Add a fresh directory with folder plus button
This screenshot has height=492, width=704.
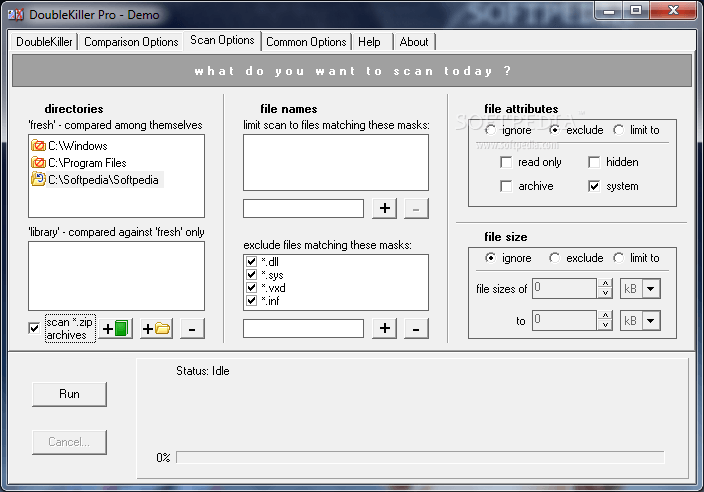tap(156, 329)
